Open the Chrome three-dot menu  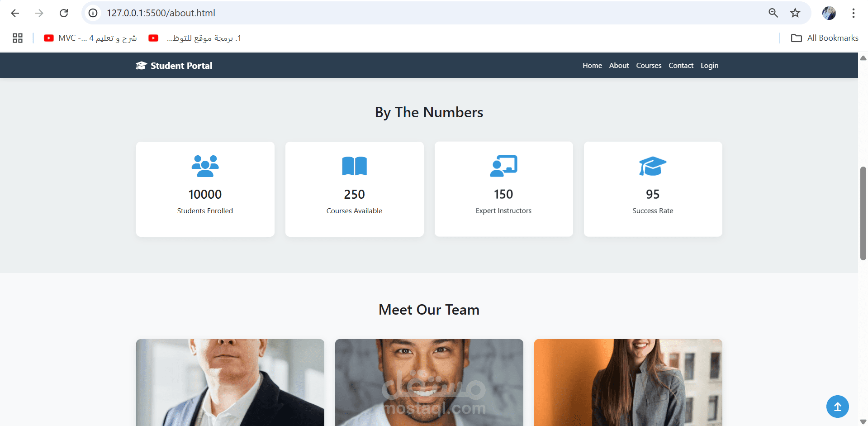pyautogui.click(x=853, y=13)
